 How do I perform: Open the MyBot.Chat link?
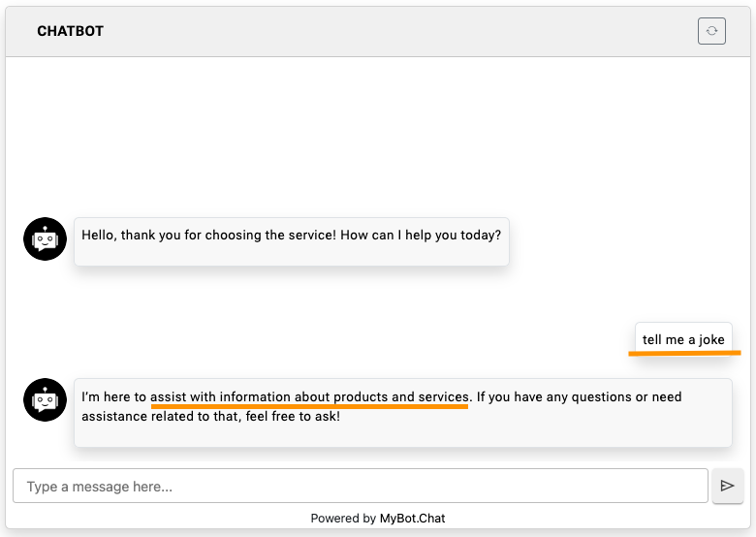tap(413, 519)
